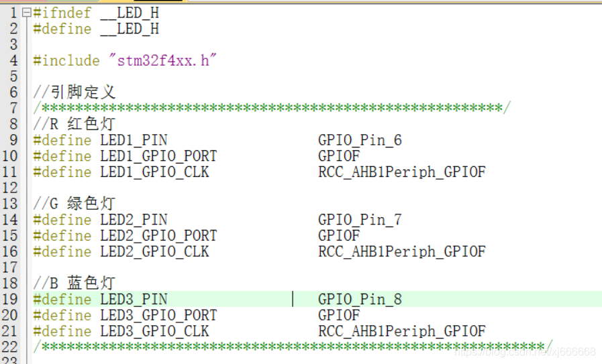
Task: Select line number 14 in the gutter
Action: (x=10, y=220)
